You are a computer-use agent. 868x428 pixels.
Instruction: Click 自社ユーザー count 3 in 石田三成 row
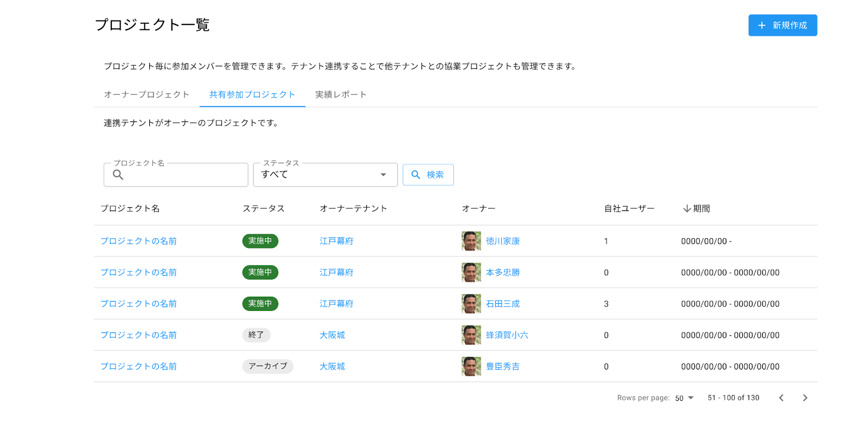606,304
